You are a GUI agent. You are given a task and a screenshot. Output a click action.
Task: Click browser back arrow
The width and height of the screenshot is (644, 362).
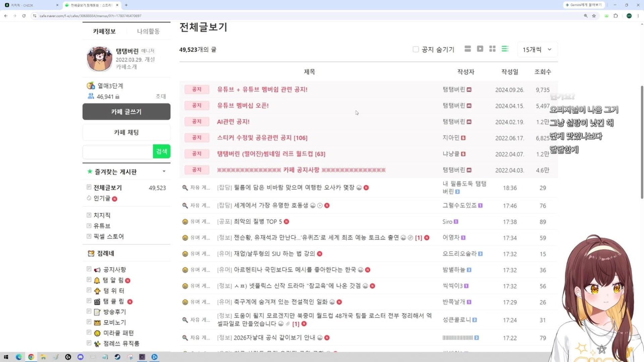point(6,16)
